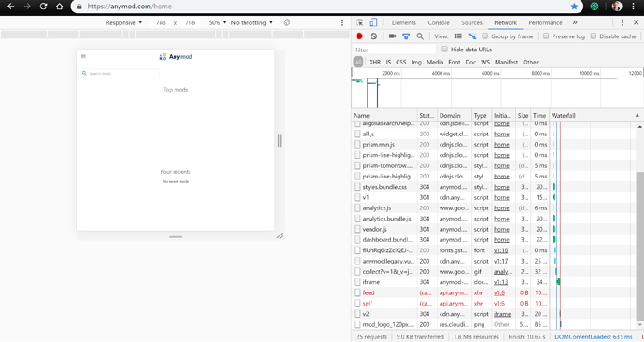The width and height of the screenshot is (644, 342).
Task: Switch to the Performance tab
Action: 545,22
